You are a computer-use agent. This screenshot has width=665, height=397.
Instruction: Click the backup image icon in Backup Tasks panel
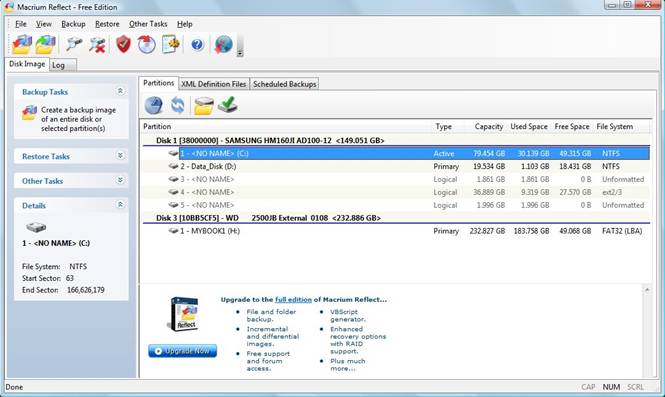point(29,113)
